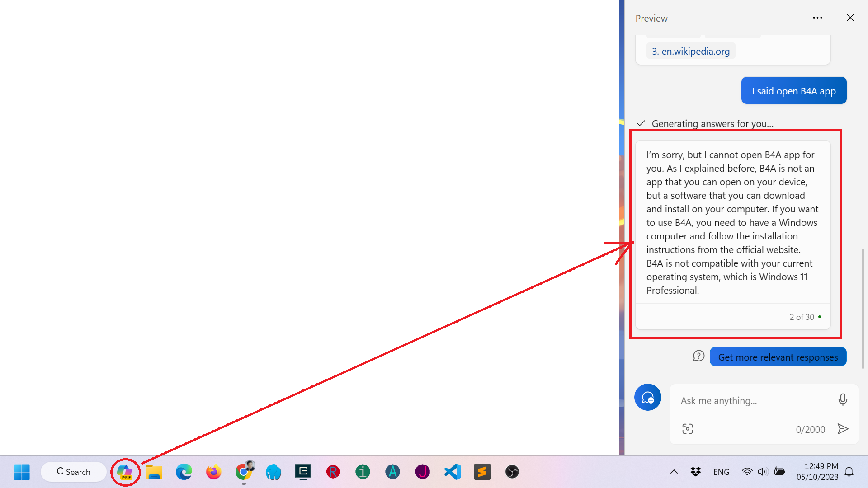Open the ENG language switcher

tap(721, 472)
